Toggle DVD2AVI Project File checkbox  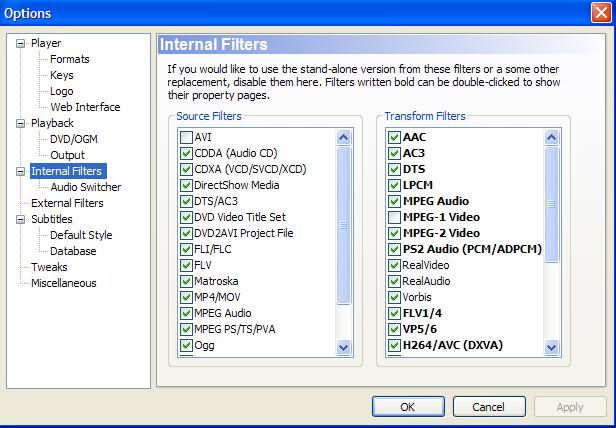pyautogui.click(x=186, y=233)
